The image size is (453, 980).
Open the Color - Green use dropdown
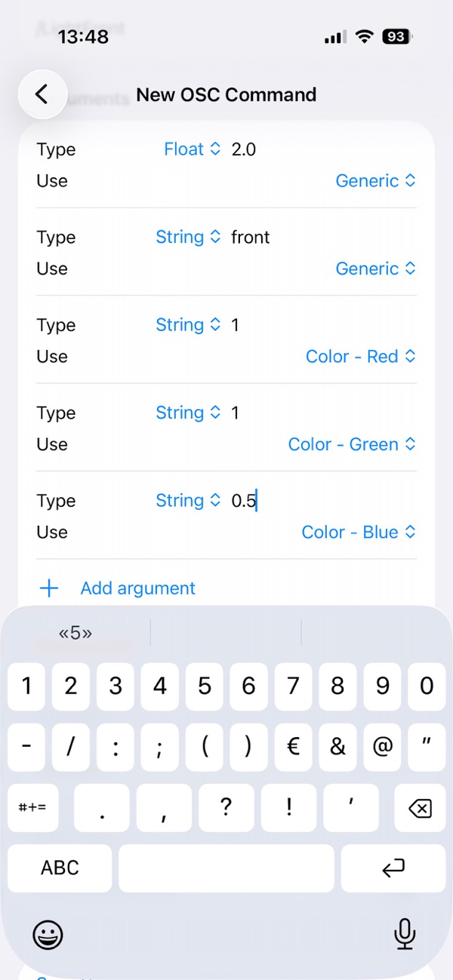click(352, 444)
